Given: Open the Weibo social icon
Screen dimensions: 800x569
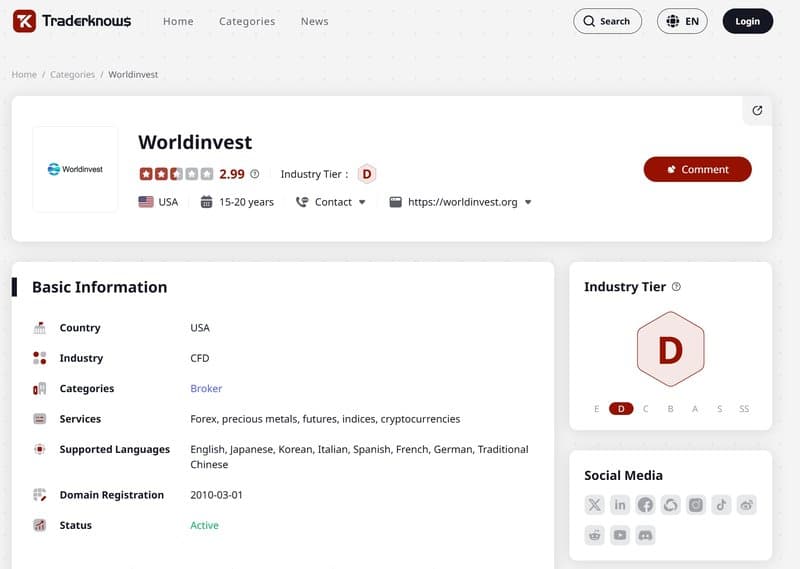Looking at the screenshot, I should tap(746, 505).
